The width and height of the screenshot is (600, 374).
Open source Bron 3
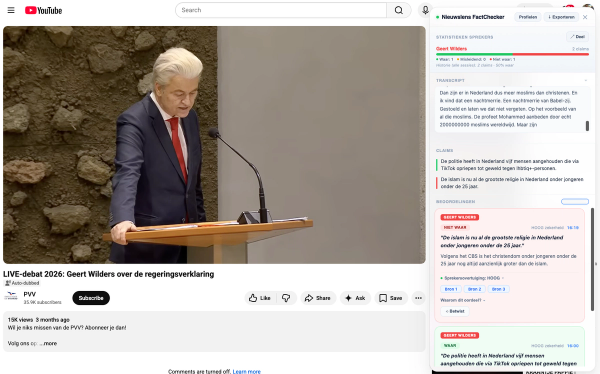[499, 289]
